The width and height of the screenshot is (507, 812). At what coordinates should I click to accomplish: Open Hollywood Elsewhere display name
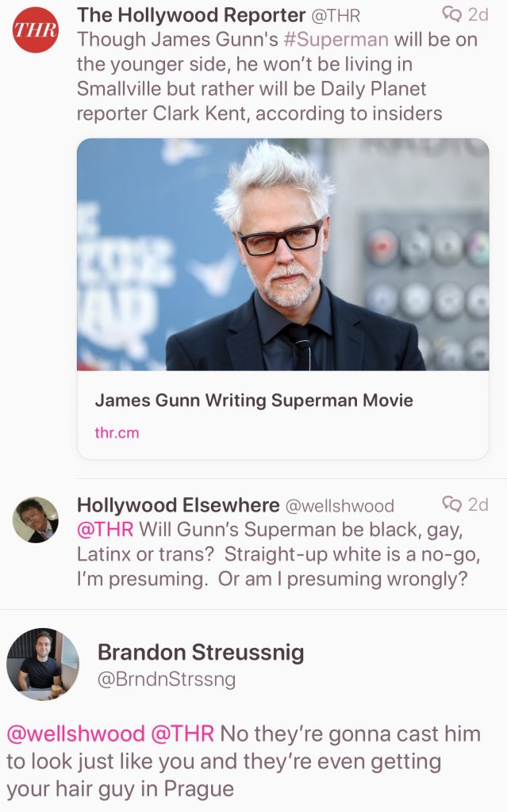coord(179,505)
